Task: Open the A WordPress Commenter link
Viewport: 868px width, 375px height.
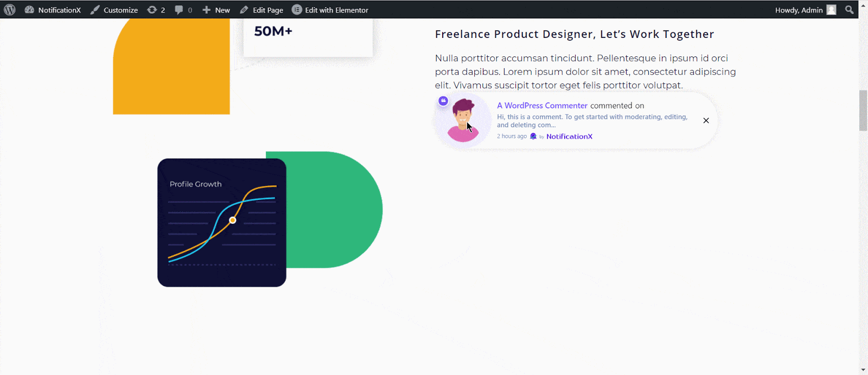Action: tap(542, 106)
